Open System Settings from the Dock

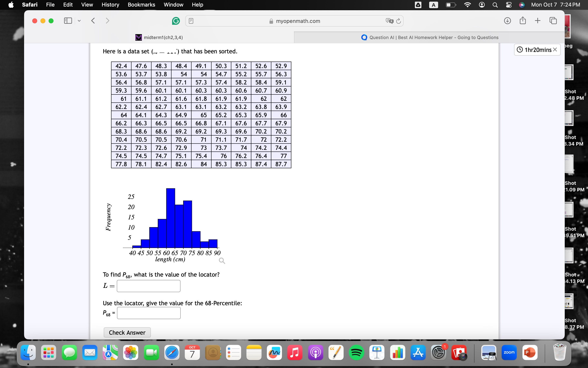[x=439, y=352]
